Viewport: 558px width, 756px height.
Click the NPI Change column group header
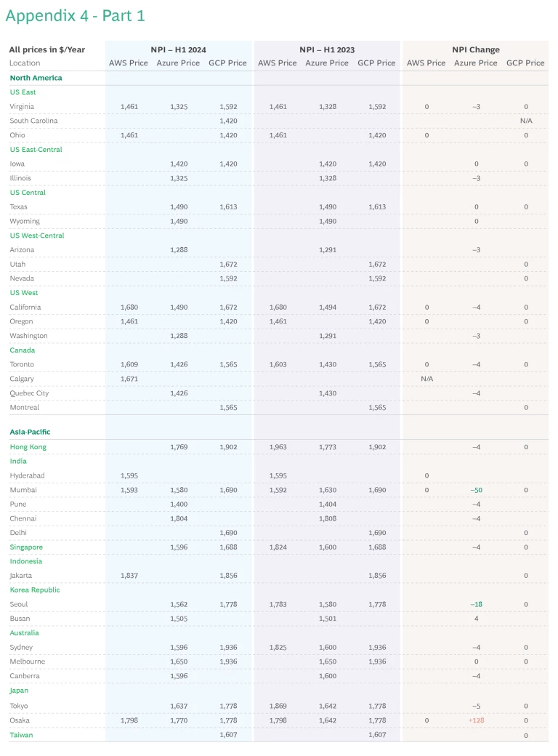tap(476, 49)
